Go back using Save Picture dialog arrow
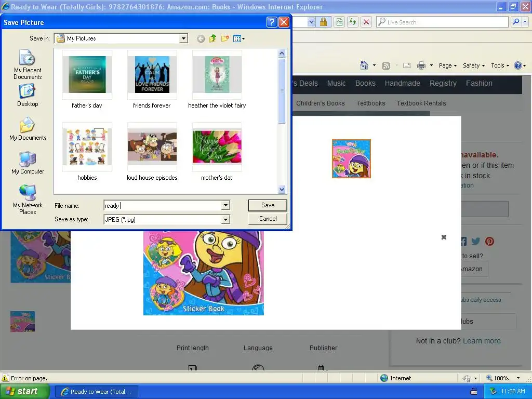532x399 pixels. coord(201,38)
